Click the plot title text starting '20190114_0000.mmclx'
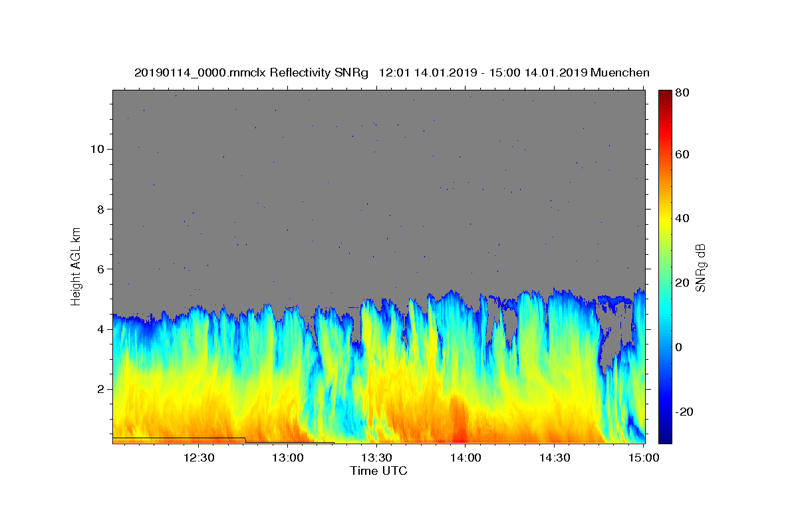 [x=392, y=72]
